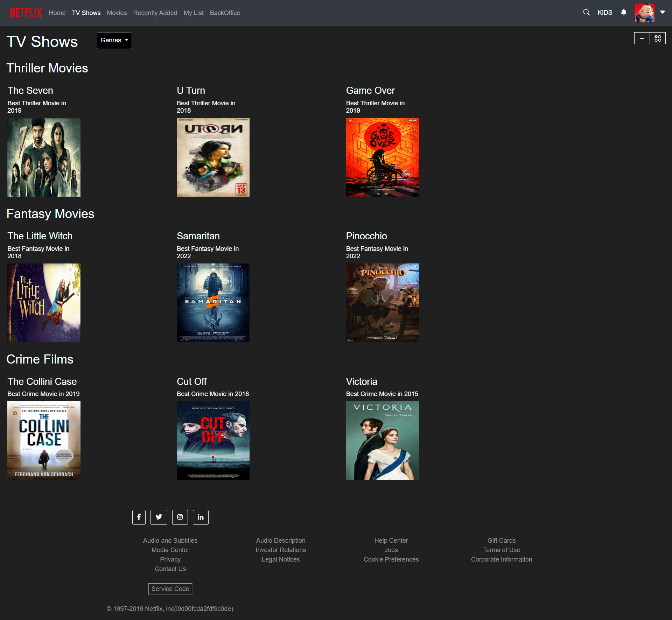Open Audio and Subtitles link

pyautogui.click(x=170, y=541)
